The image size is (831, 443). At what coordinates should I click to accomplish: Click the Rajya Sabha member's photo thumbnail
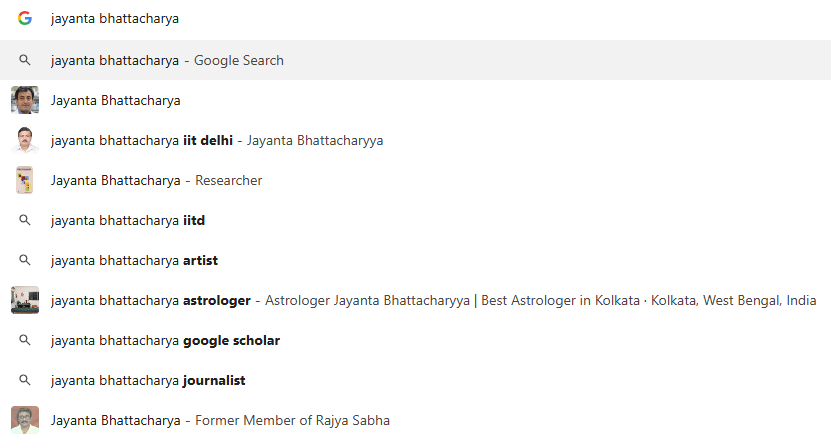(25, 420)
